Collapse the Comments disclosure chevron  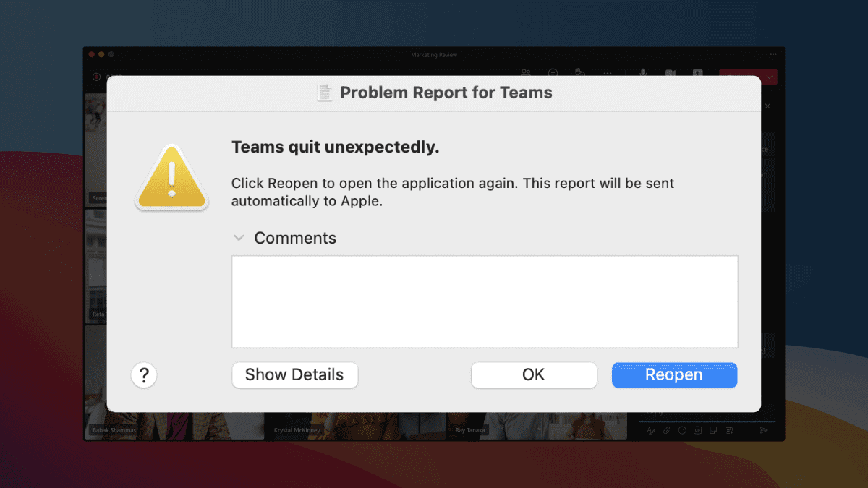pyautogui.click(x=239, y=238)
